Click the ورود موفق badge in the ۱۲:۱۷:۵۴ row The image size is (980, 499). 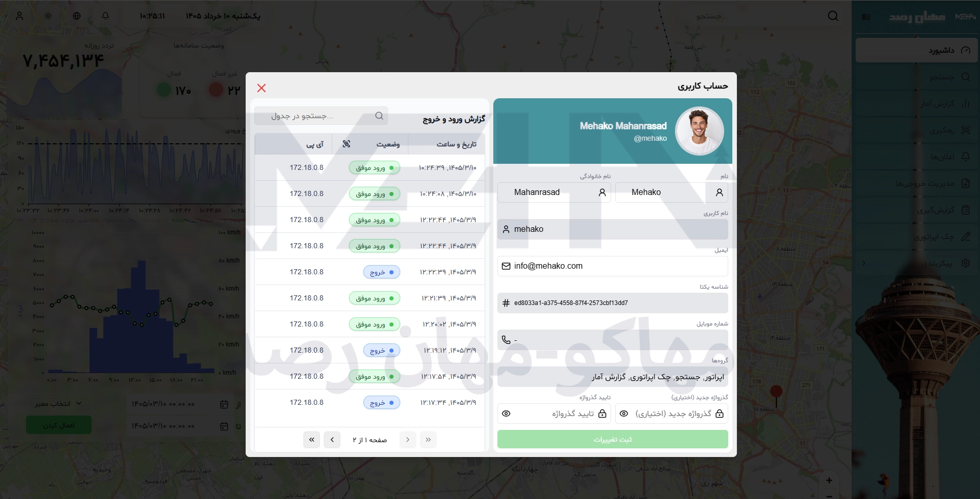click(375, 377)
